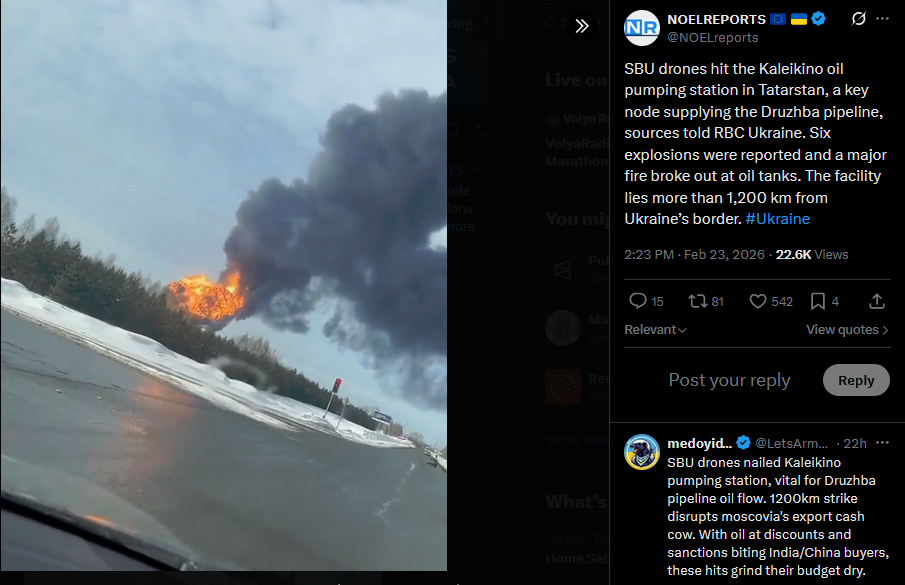Open more options on medoyid reply
Image resolution: width=905 pixels, height=585 pixels.
[882, 443]
